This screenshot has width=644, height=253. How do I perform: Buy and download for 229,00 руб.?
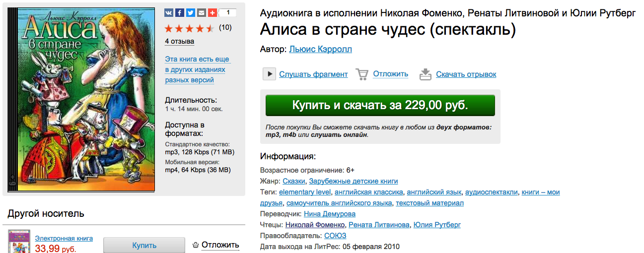point(380,105)
